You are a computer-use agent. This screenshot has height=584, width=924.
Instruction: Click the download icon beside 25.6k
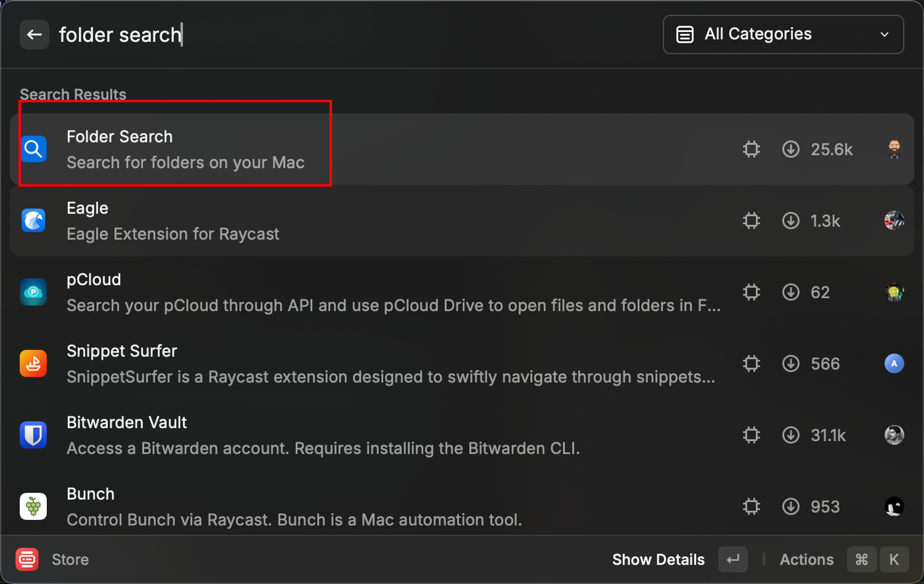tap(791, 149)
